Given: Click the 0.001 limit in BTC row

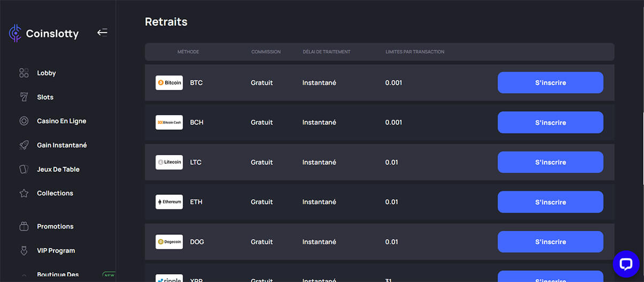Looking at the screenshot, I should click(394, 83).
